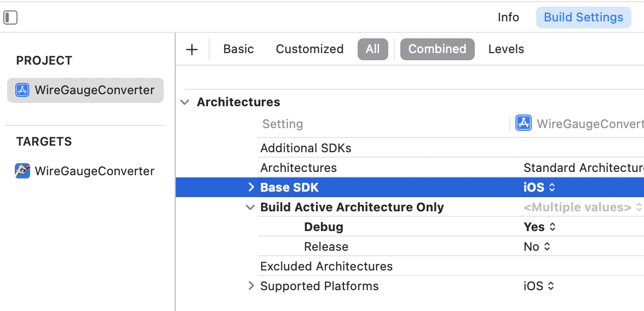The width and height of the screenshot is (644, 311).
Task: Select the All settings filter
Action: coord(372,49)
